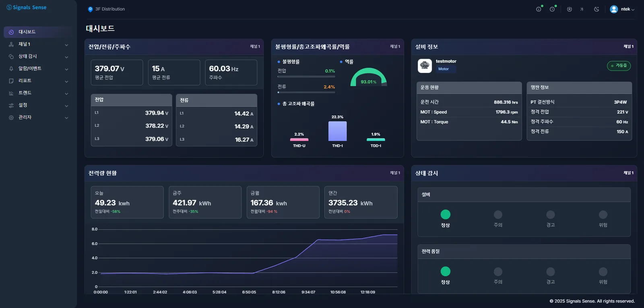Image resolution: width=644 pixels, height=308 pixels.
Task: Open the info notifications icon
Action: [x=539, y=9]
